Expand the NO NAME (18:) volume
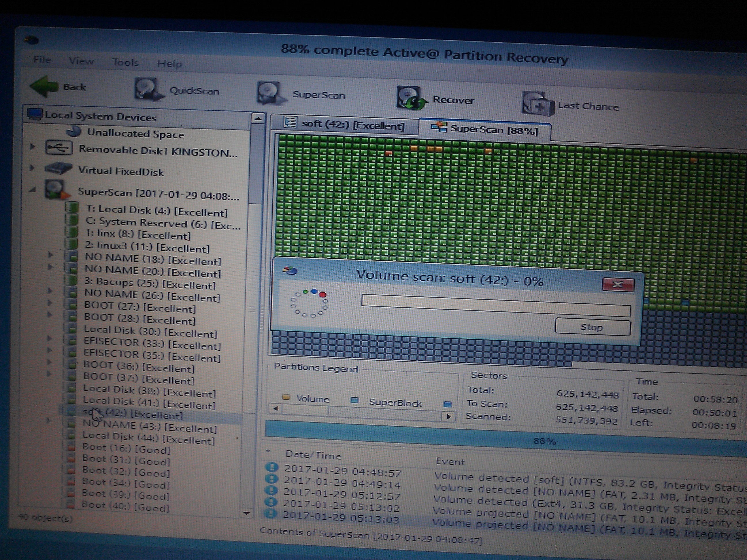The height and width of the screenshot is (560, 747). click(50, 255)
